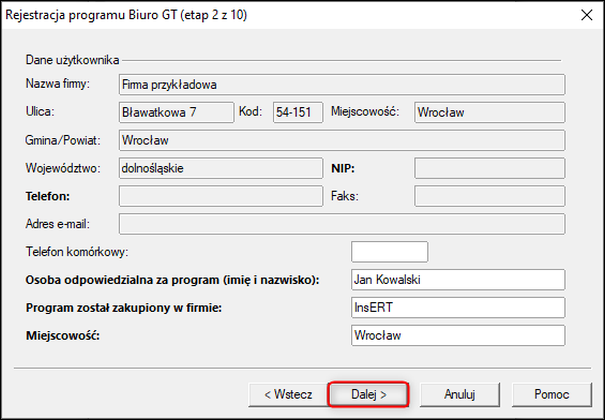Click the field containing InsERT
The image size is (605, 420).
coord(458,307)
